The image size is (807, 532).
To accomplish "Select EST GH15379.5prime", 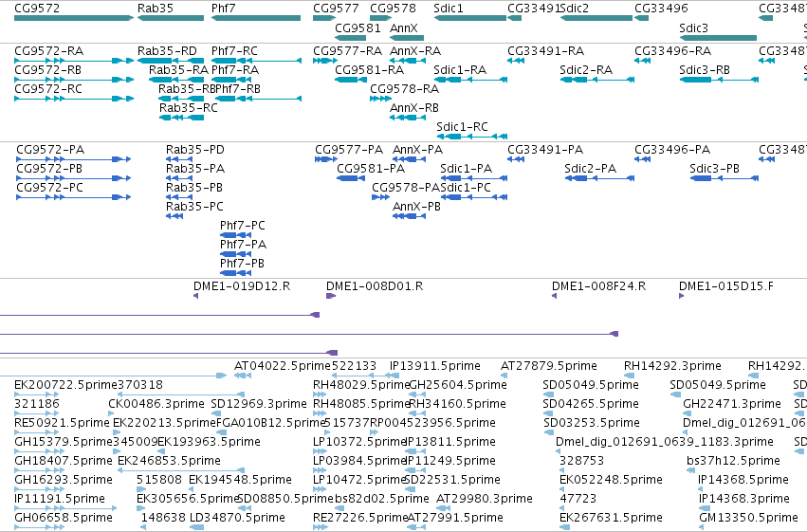I will [x=40, y=451].
